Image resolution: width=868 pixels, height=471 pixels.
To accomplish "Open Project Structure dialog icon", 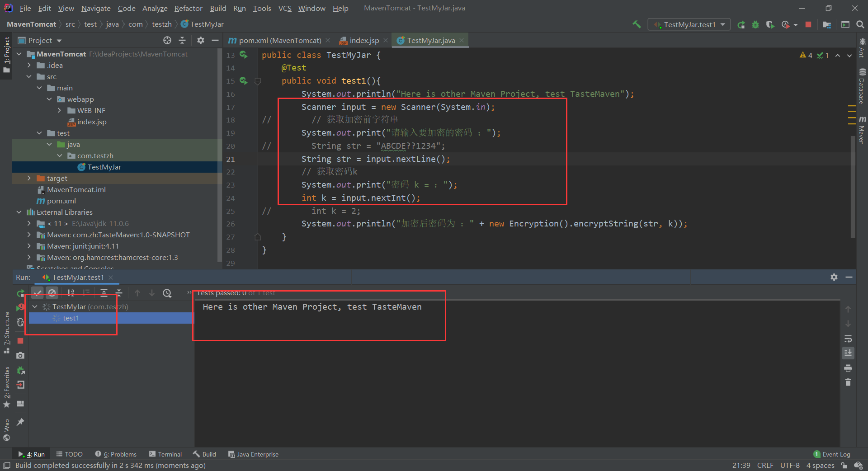I will coord(827,24).
